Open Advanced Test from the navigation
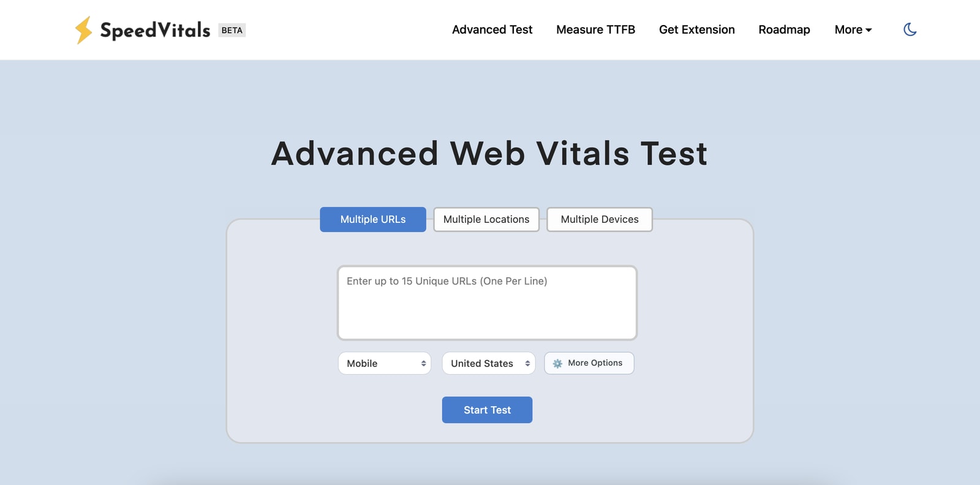 (x=492, y=29)
